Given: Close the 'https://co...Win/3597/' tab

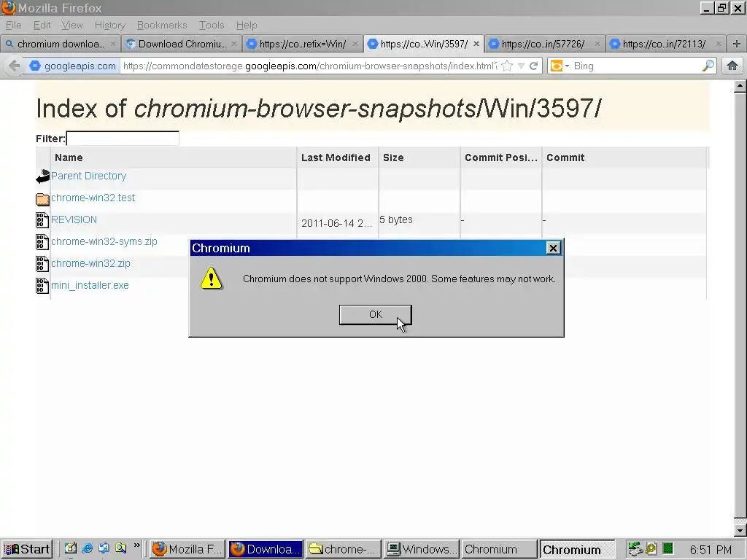Looking at the screenshot, I should [476, 44].
